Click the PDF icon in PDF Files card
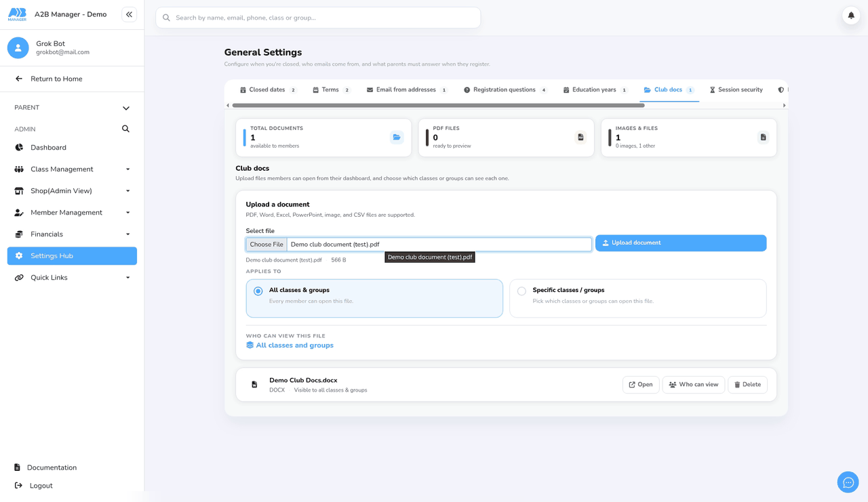 click(580, 138)
